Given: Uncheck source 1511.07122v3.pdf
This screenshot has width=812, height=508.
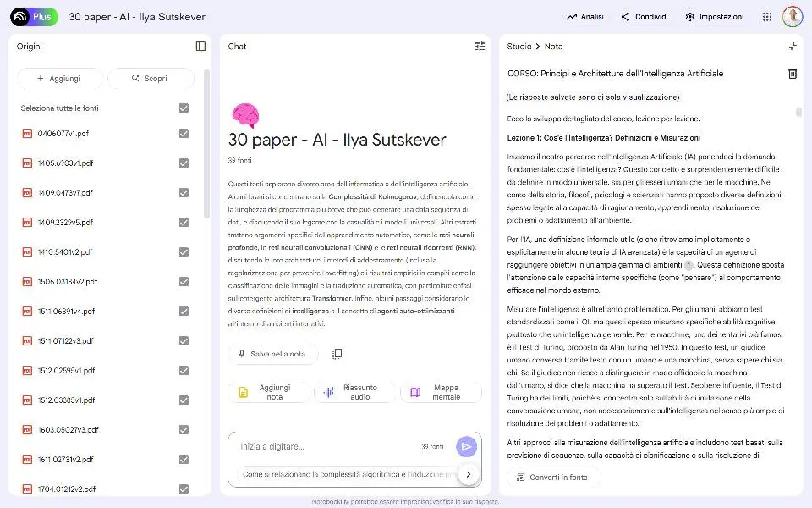Looking at the screenshot, I should coord(184,340).
